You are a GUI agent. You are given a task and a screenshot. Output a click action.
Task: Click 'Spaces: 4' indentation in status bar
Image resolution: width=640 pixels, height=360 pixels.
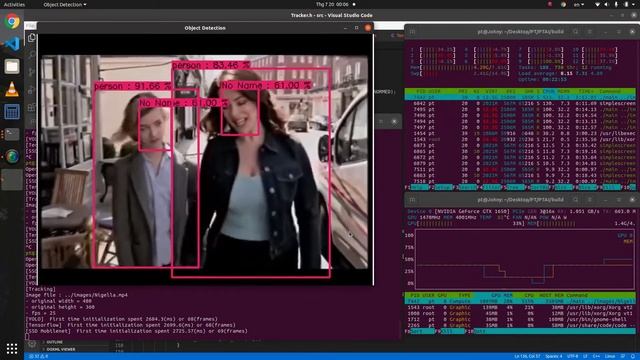point(553,356)
